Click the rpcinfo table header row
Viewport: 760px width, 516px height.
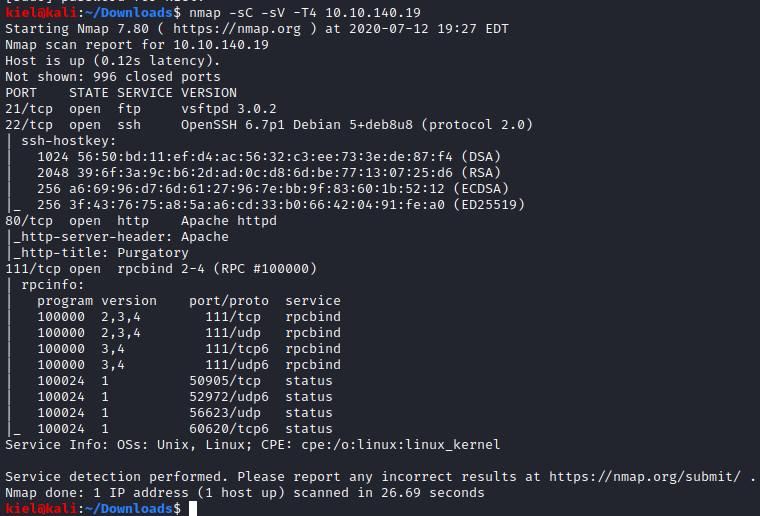188,301
